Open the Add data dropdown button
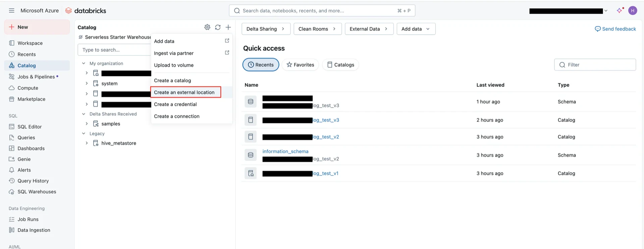The height and width of the screenshot is (249, 644). [416, 29]
